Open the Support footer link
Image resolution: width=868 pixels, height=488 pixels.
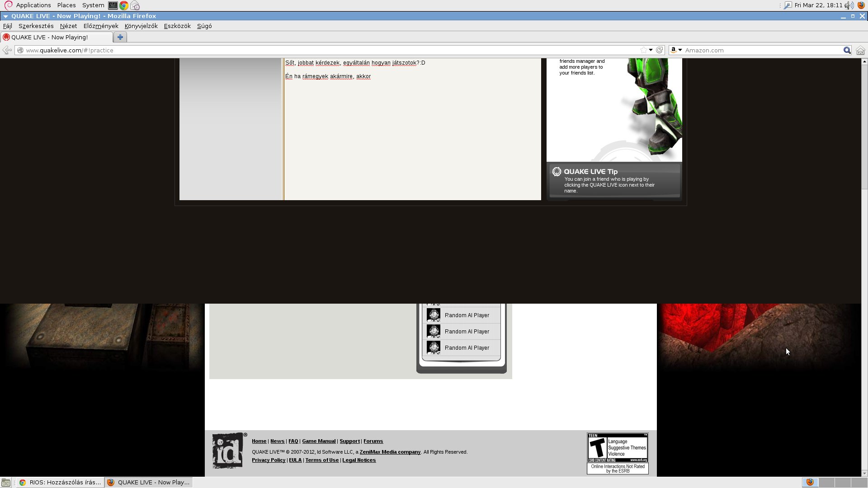point(349,441)
